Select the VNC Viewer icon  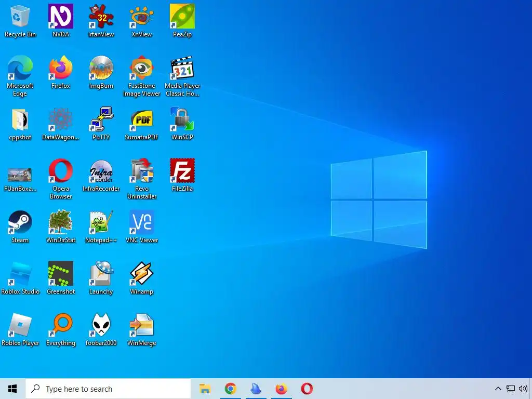click(x=141, y=228)
